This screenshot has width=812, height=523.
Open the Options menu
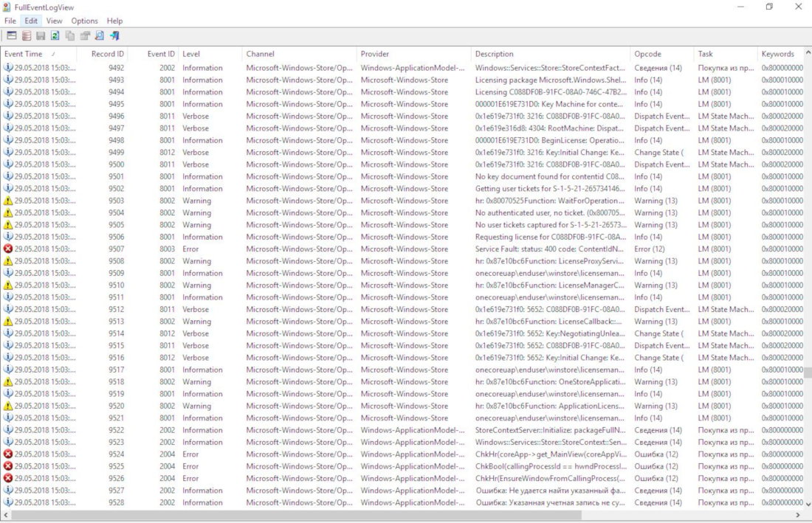84,21
